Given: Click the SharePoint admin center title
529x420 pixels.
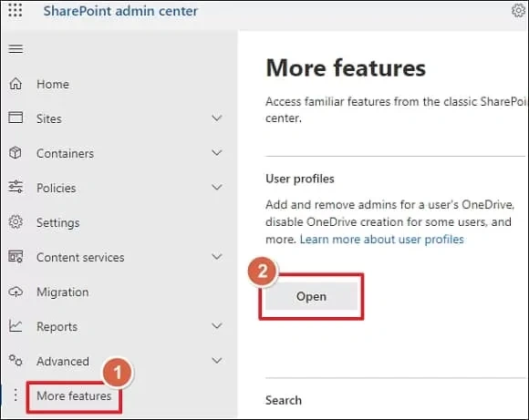Looking at the screenshot, I should [120, 11].
